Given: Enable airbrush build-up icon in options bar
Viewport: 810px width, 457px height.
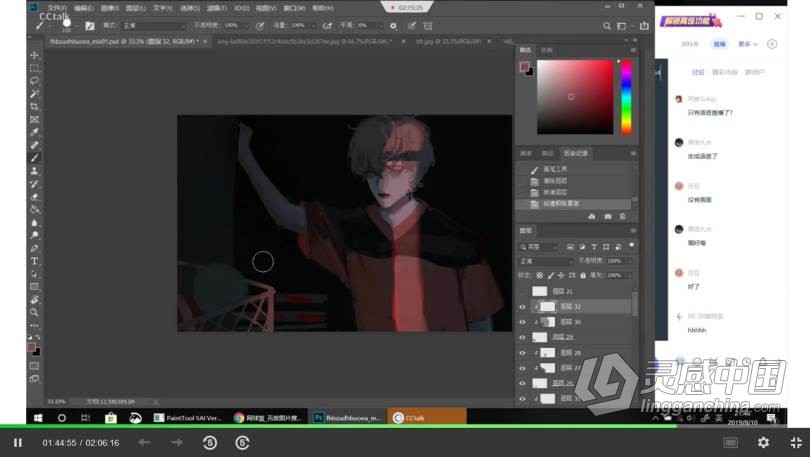Looking at the screenshot, I should point(327,26).
